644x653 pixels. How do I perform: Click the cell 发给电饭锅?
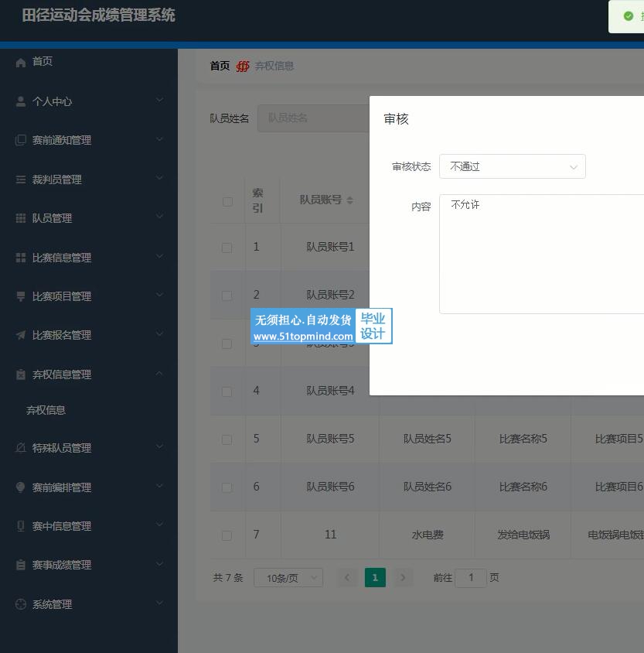[523, 535]
